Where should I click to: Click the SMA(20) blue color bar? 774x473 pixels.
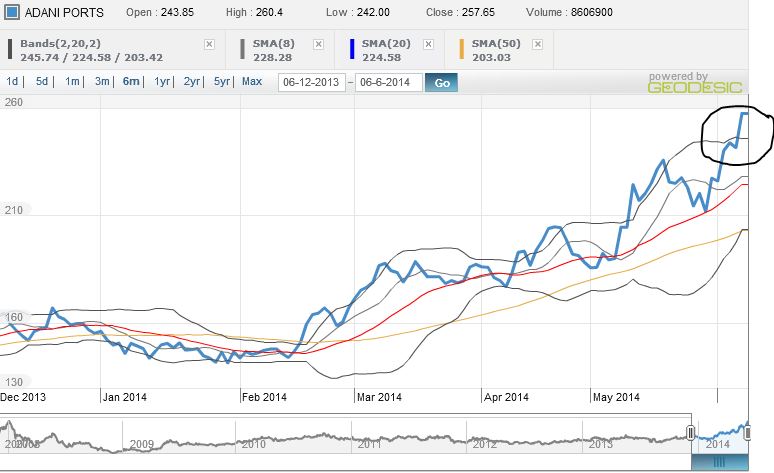[352, 49]
